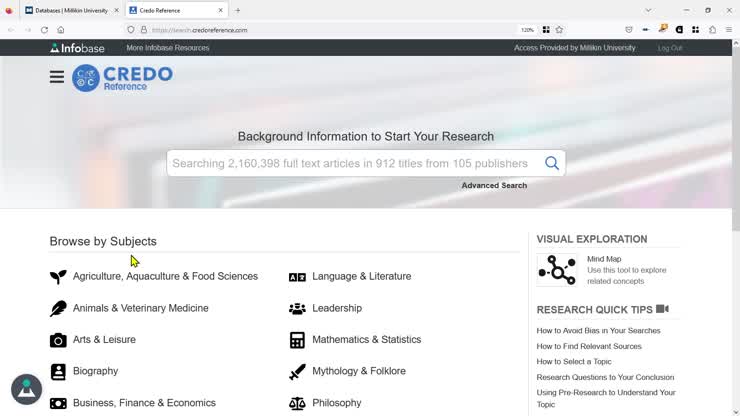Screen dimensions: 740x416
Task: Browse Animals & Veterinary Medicine subject
Action: coord(141,308)
